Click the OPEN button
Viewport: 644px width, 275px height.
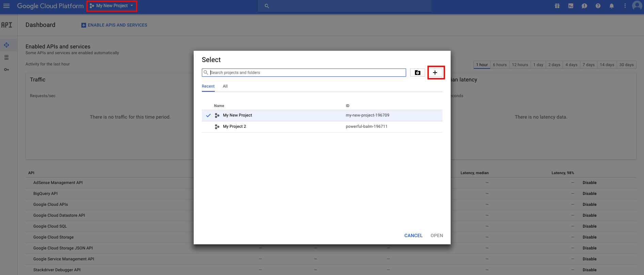click(x=437, y=235)
